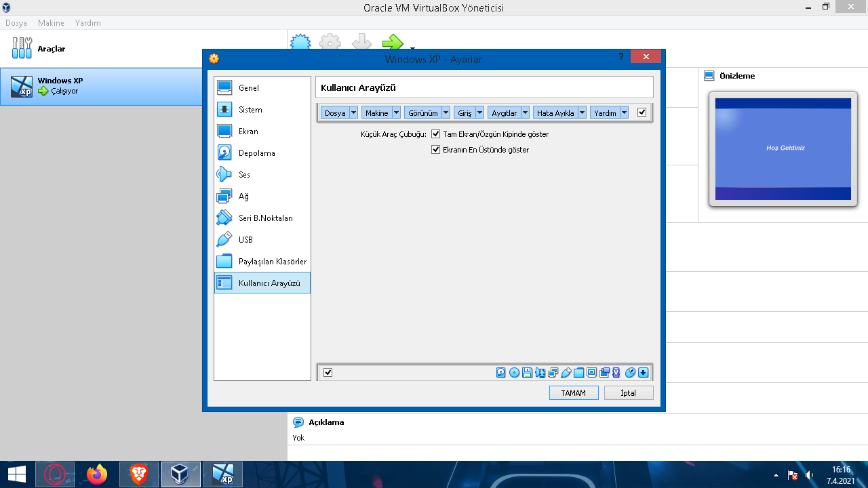Toggle the Hata Ayıkla menu button in editor
The image size is (868, 488).
tap(555, 113)
